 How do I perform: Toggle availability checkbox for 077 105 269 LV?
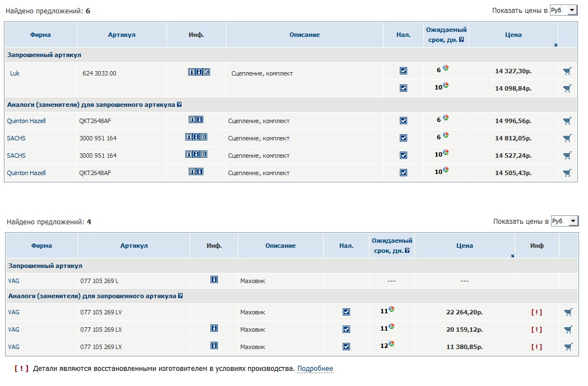pos(346,312)
